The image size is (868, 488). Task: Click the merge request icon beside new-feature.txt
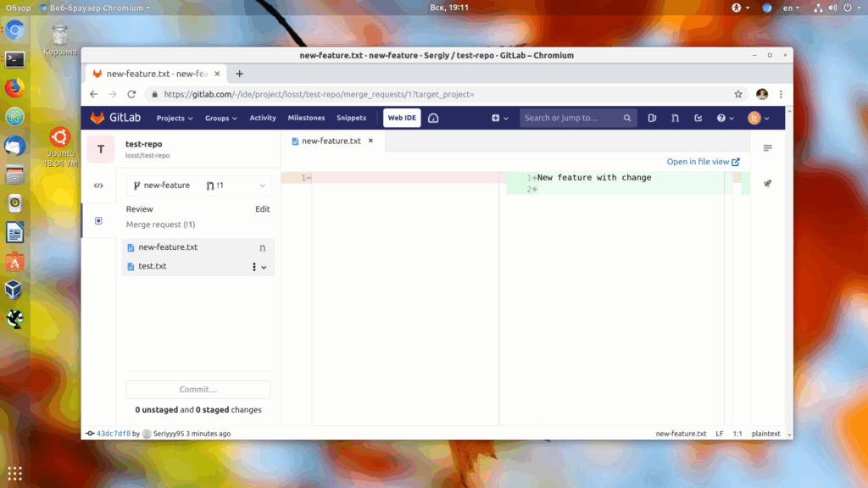(x=263, y=248)
